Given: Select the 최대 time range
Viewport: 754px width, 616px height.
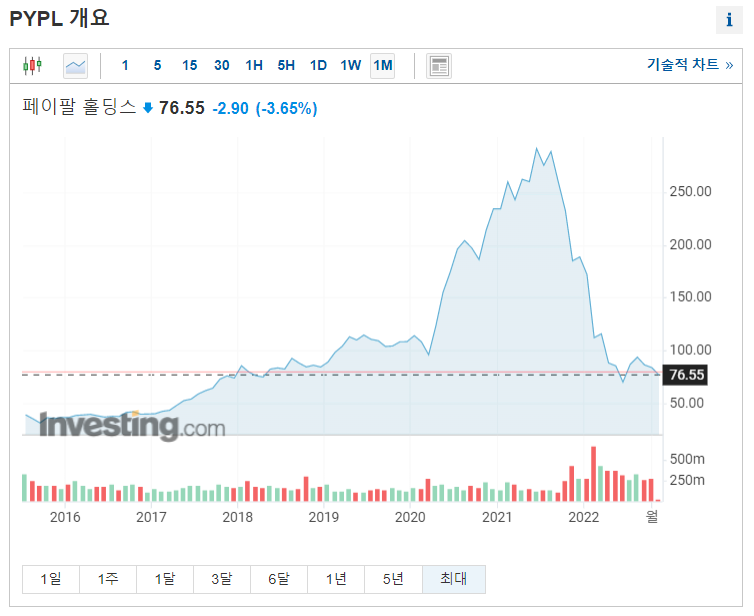Looking at the screenshot, I should click(454, 579).
